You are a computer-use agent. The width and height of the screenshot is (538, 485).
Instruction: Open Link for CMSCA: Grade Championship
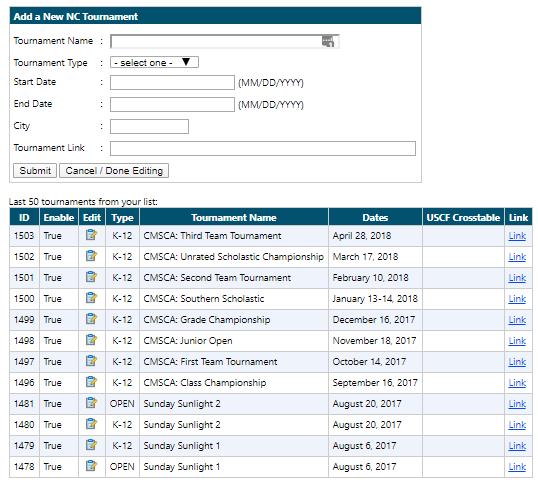click(517, 320)
